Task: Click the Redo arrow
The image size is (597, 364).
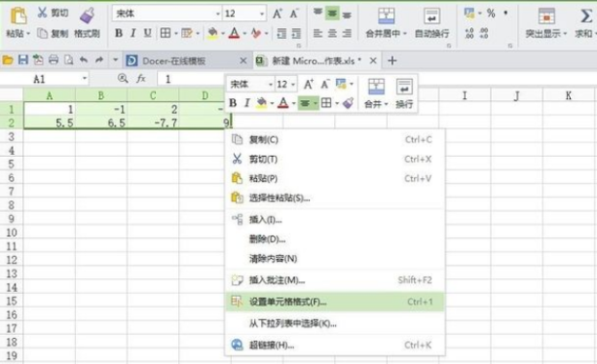Action: [x=99, y=60]
